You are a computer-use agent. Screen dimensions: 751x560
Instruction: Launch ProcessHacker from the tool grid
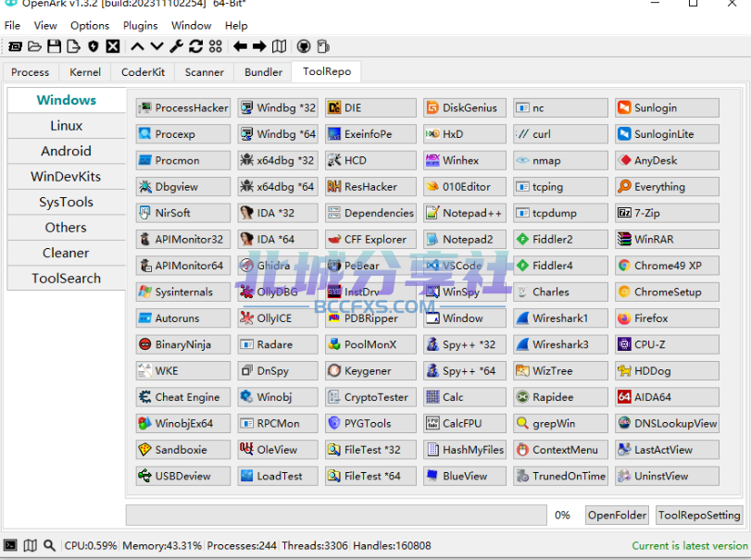pyautogui.click(x=183, y=107)
